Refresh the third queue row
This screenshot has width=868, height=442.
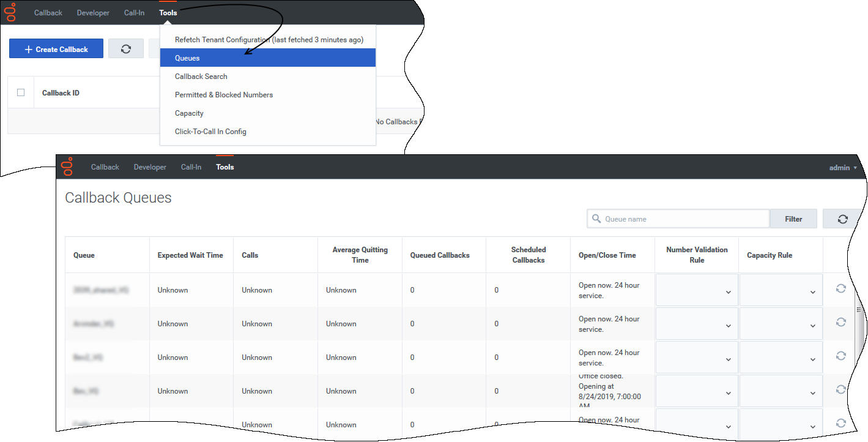840,356
